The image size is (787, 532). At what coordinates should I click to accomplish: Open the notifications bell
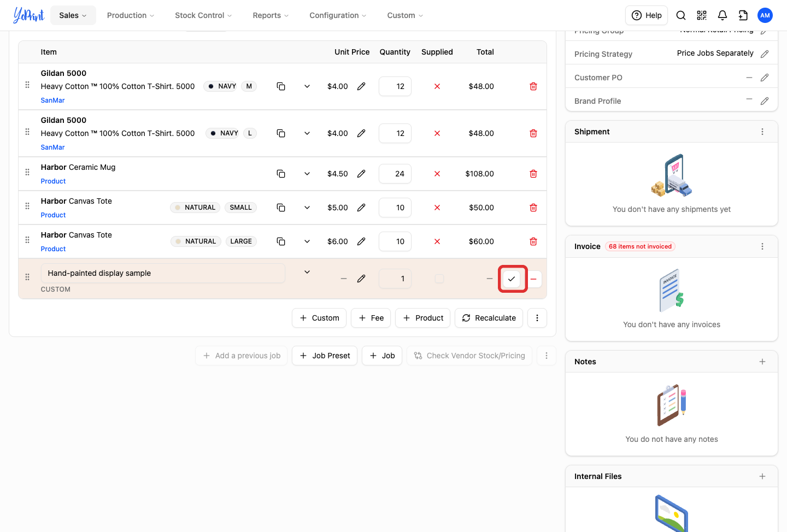[723, 15]
